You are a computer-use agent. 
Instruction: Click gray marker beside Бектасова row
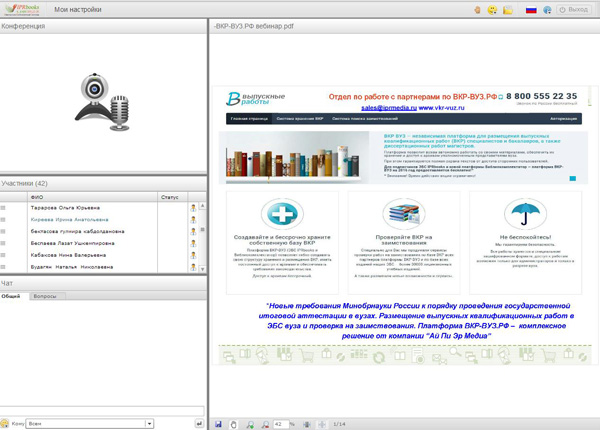coord(3,231)
